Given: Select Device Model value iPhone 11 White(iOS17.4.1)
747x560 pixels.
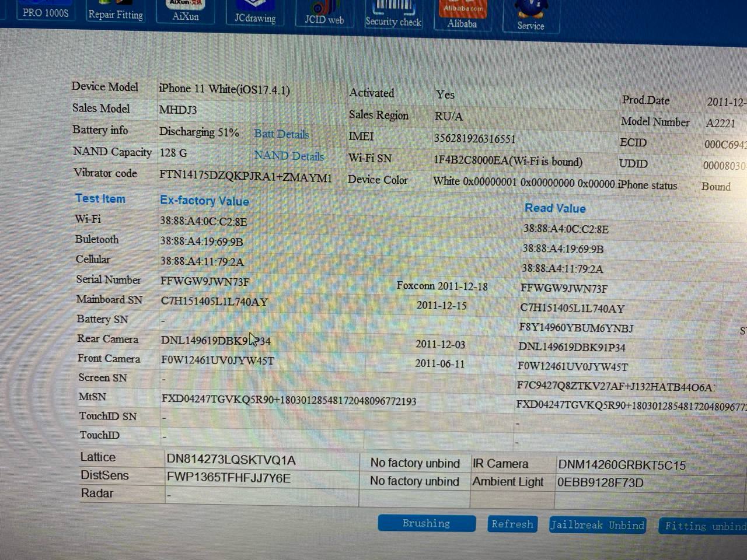Looking at the screenshot, I should pyautogui.click(x=224, y=89).
